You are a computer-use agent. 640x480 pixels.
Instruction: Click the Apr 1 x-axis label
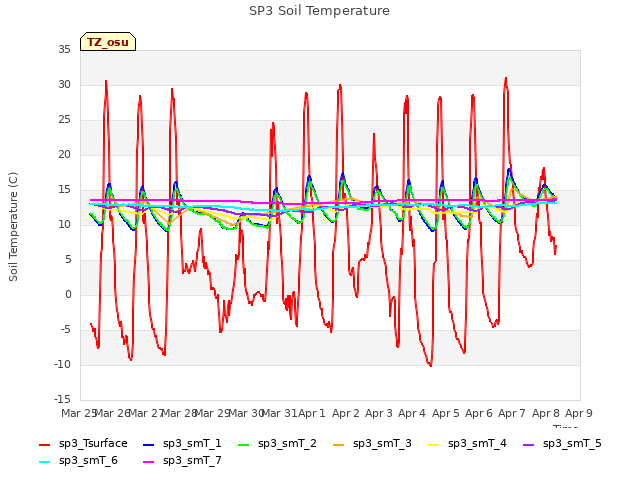(x=312, y=413)
